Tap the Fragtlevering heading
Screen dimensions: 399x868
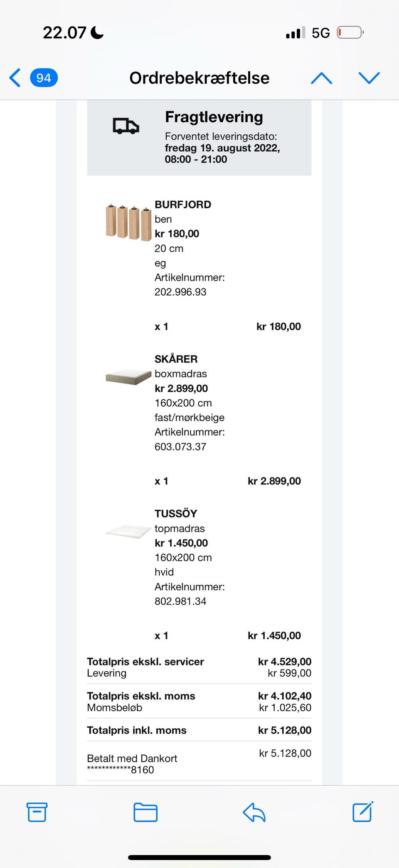click(x=214, y=117)
